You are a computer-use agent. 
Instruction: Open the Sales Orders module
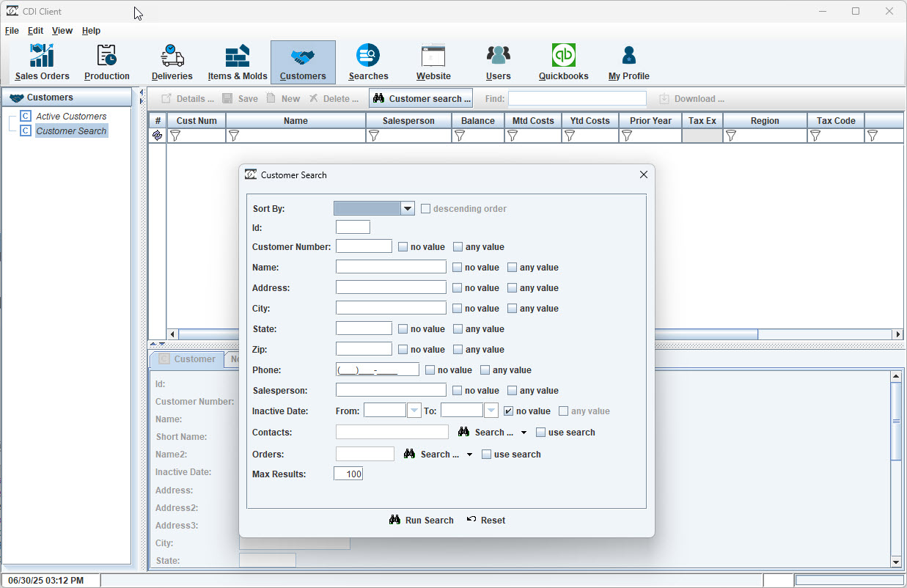(x=42, y=62)
